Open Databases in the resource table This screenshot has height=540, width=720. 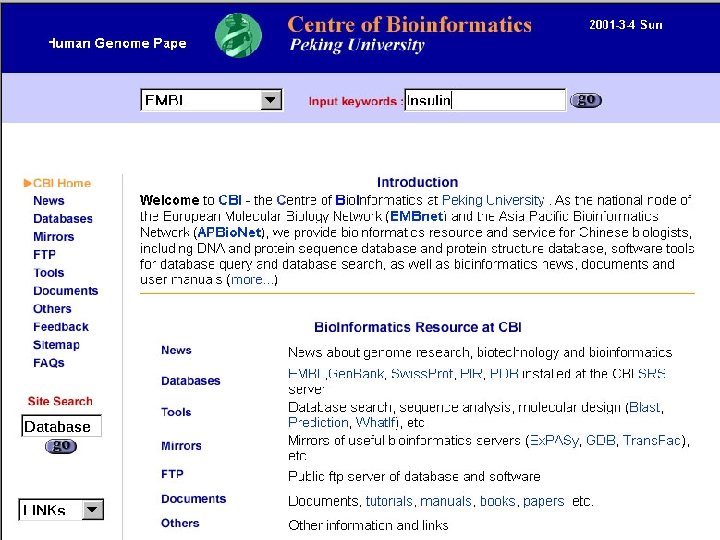[x=191, y=381]
